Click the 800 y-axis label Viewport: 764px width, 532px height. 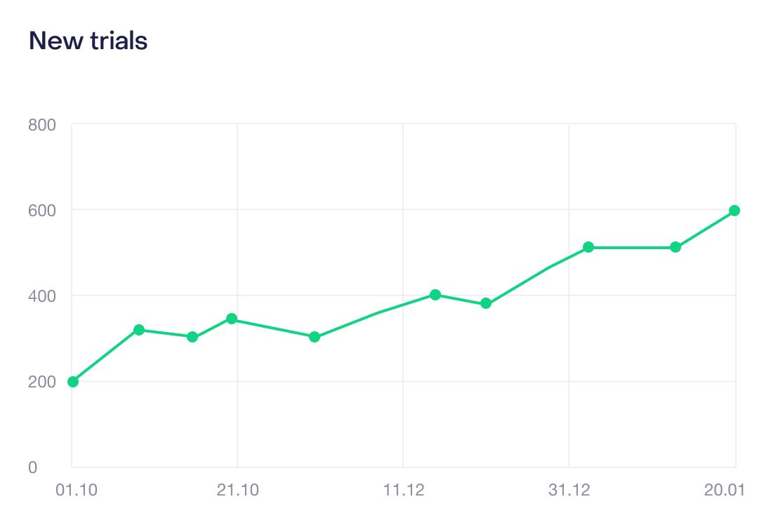42,125
